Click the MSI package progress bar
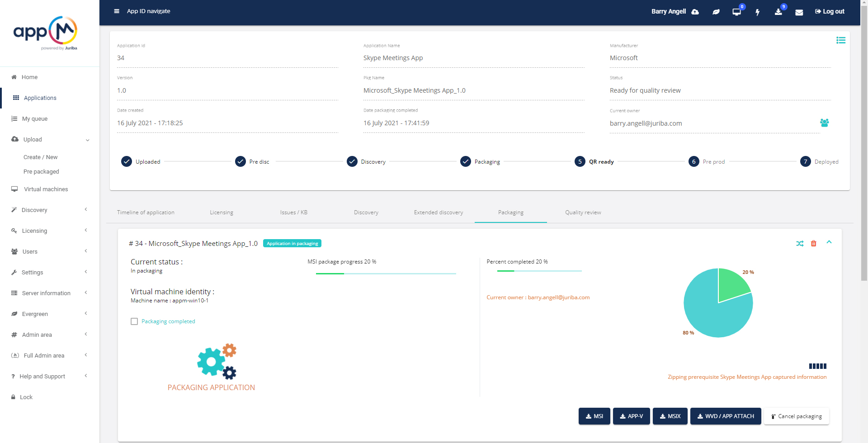 point(386,273)
